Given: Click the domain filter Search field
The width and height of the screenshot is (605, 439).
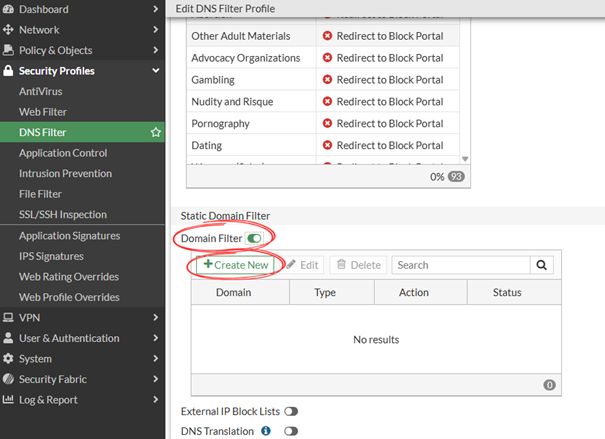Looking at the screenshot, I should click(460, 265).
